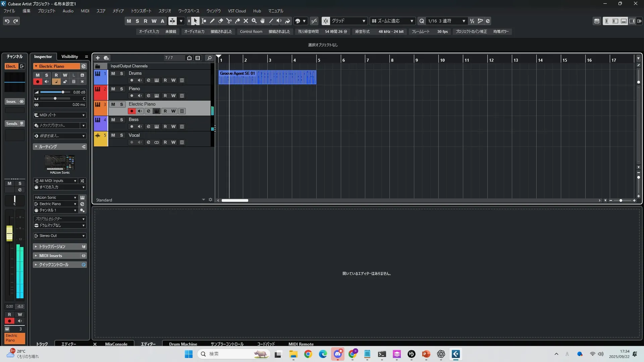644x362 pixels.
Task: Select the Zoom magnifier tool
Action: coord(254,21)
